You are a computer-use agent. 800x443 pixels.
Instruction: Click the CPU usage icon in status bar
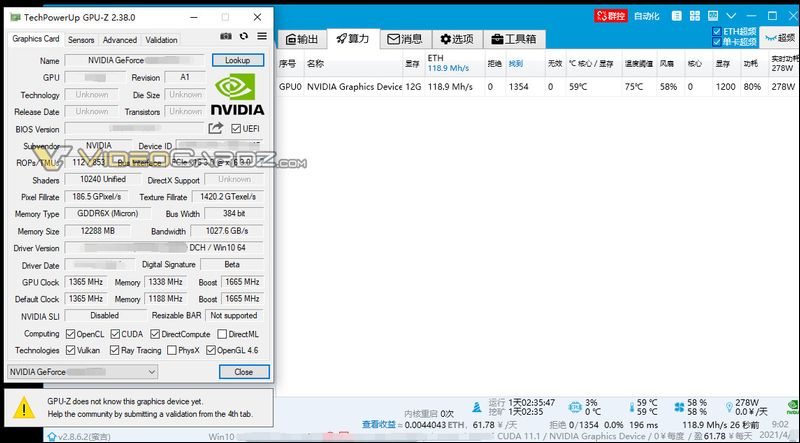[575, 407]
